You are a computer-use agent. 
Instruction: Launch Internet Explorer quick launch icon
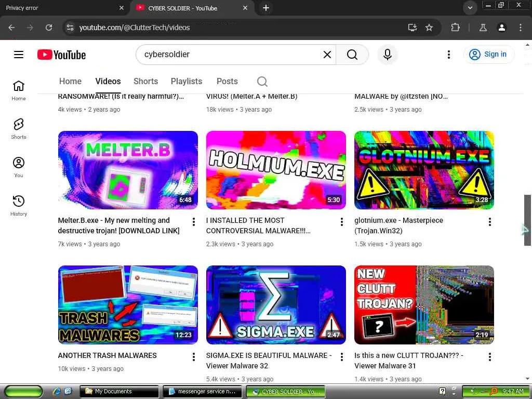point(56,392)
